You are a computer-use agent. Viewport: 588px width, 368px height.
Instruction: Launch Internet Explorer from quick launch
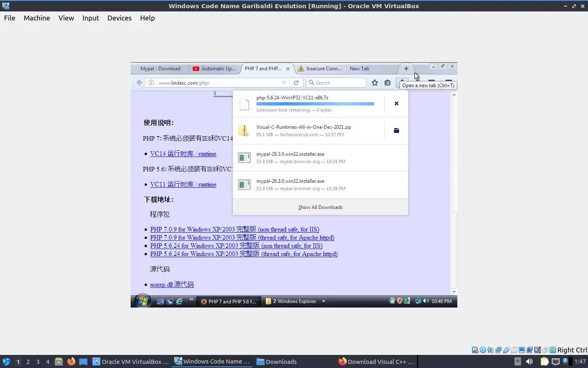pos(179,301)
